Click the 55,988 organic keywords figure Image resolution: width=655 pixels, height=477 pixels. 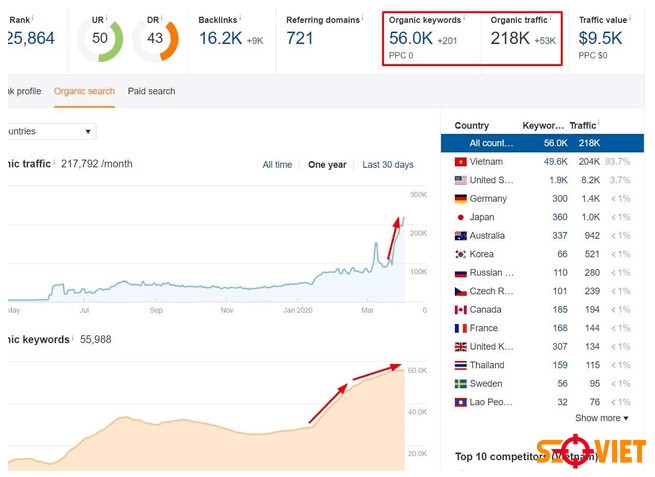pos(96,339)
